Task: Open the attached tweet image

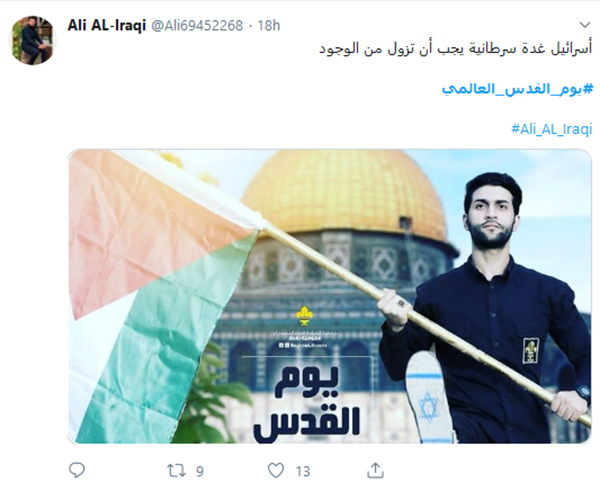Action: tap(330, 297)
